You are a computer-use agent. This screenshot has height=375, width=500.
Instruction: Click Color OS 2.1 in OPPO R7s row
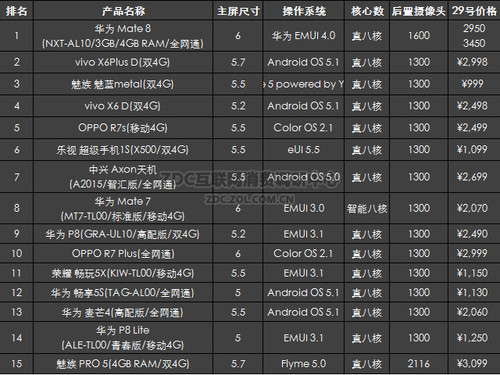(x=304, y=128)
